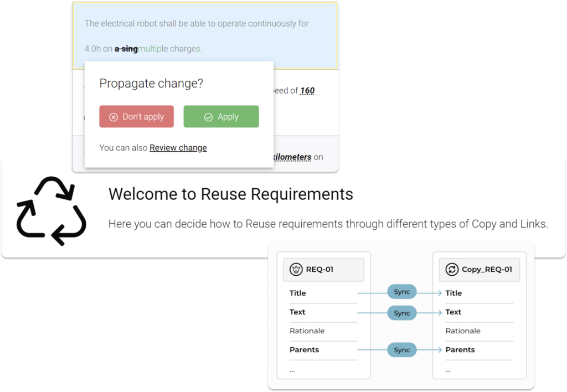The width and height of the screenshot is (567, 392).
Task: Click the sync arrows icon beside Copy_REQ-01
Action: point(452,270)
